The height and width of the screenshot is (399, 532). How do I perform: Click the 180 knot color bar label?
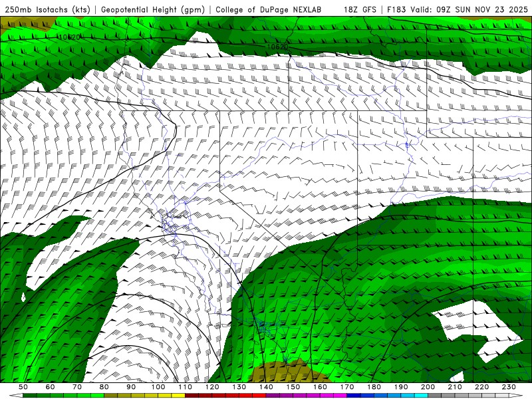(374, 387)
